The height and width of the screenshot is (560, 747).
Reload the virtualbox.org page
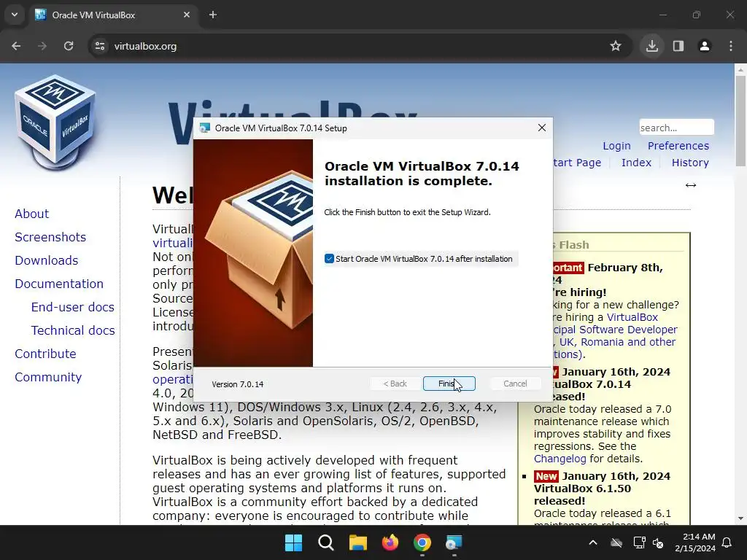(x=69, y=46)
